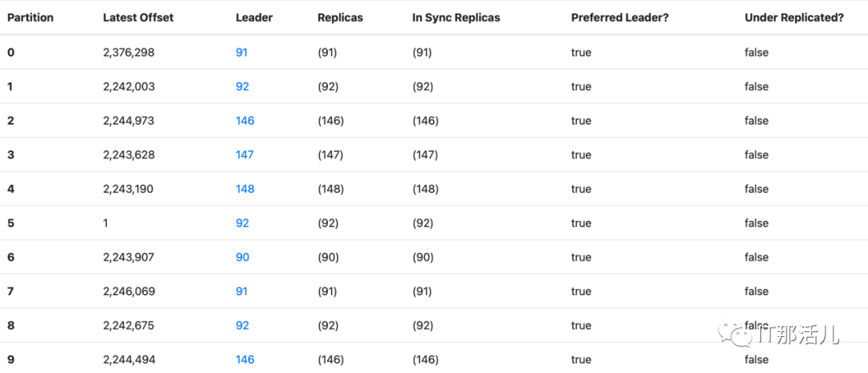The height and width of the screenshot is (373, 868).
Task: Open the leader 148 broker link
Action: 245,189
